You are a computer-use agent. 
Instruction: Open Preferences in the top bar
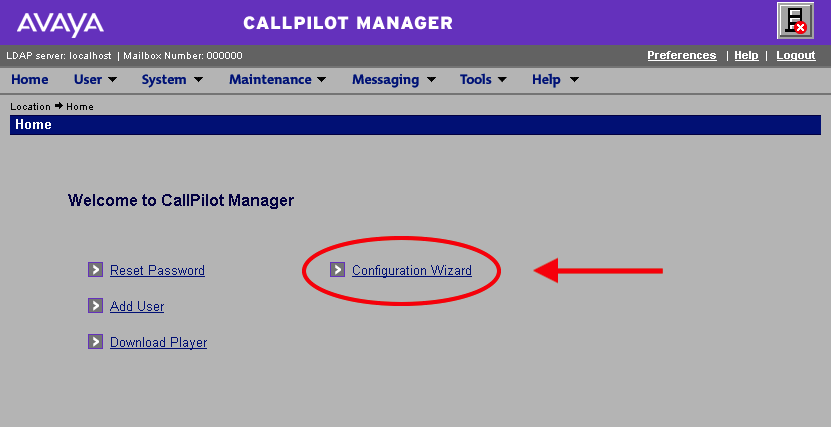pyautogui.click(x=682, y=55)
